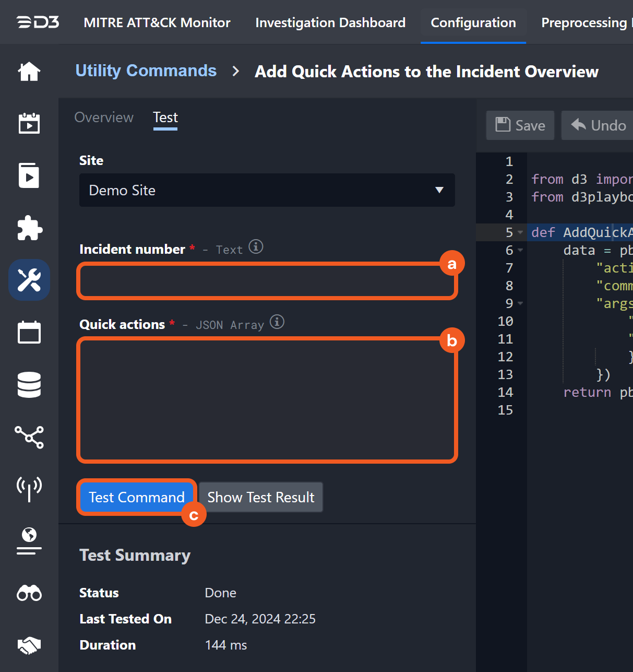Focus the Quick actions JSON Array field
This screenshot has width=633, height=672.
(267, 400)
